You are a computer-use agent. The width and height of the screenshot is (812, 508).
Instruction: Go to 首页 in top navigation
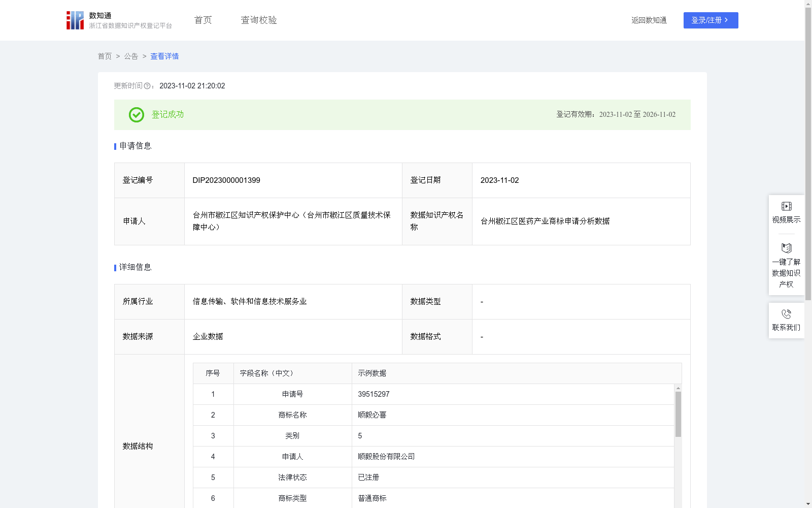[x=203, y=20]
